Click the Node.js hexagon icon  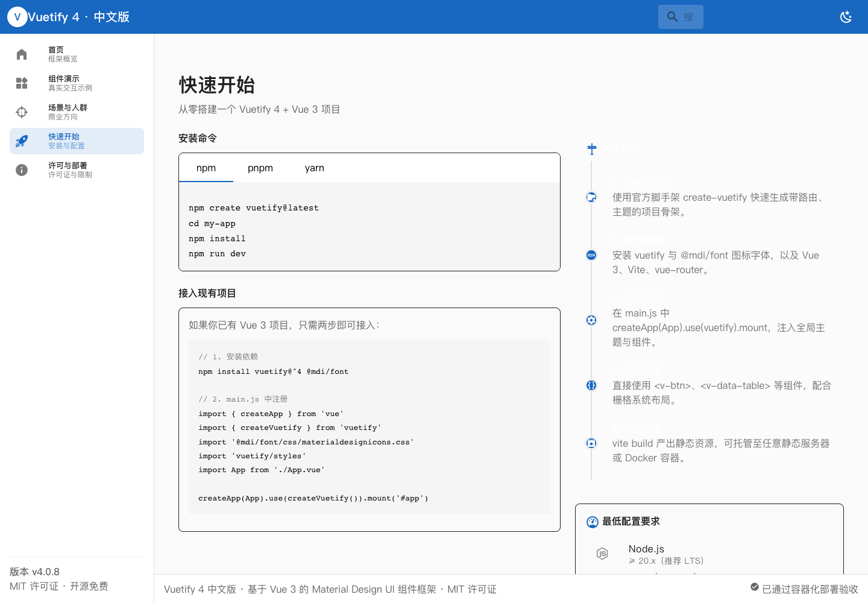[x=602, y=554]
